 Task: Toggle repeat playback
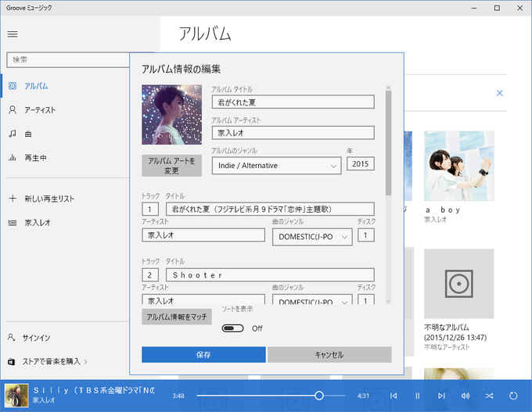(x=513, y=396)
